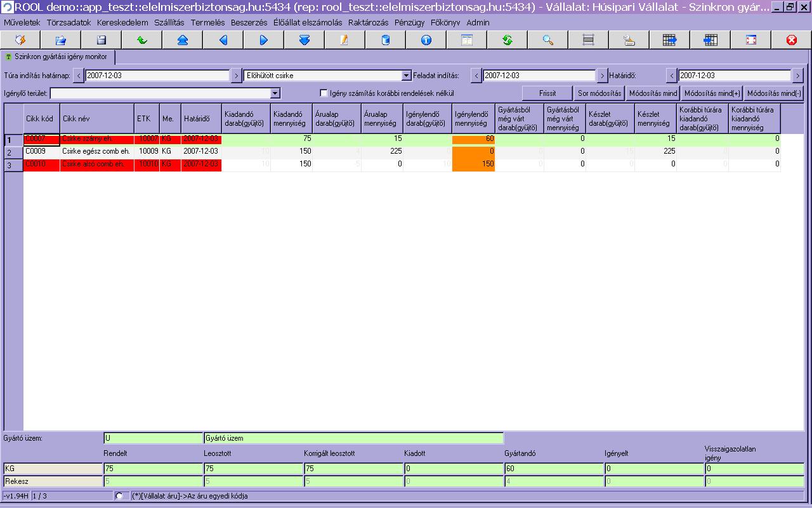Click the green undo arrow icon
The width and height of the screenshot is (812, 508).
pos(142,40)
